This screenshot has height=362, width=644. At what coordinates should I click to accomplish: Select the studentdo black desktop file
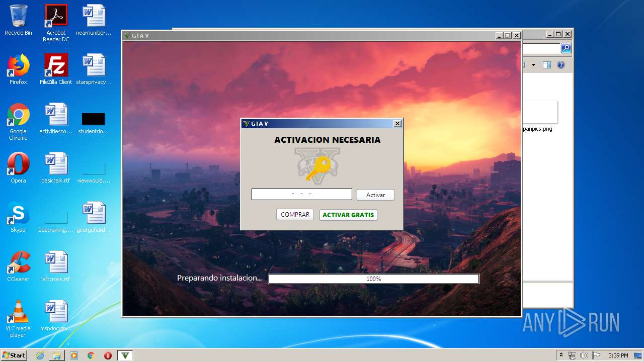(94, 123)
